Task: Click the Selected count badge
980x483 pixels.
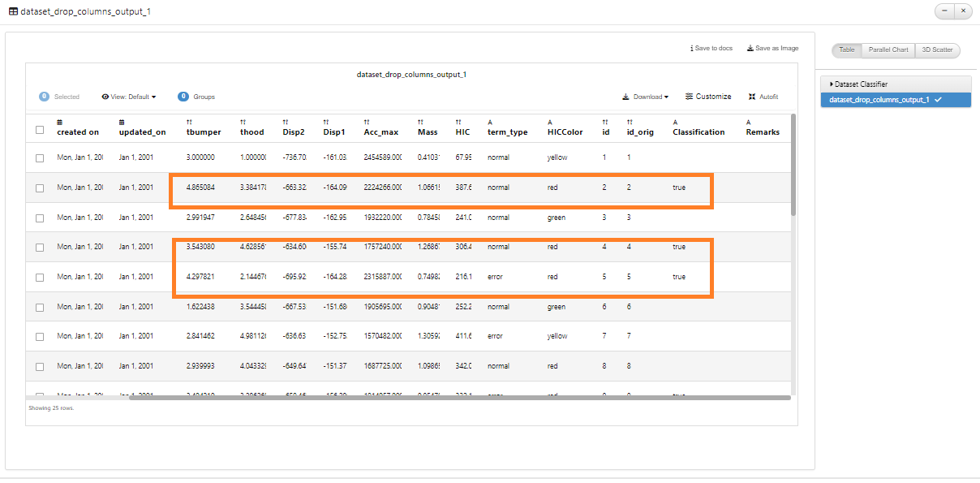Action: 44,97
